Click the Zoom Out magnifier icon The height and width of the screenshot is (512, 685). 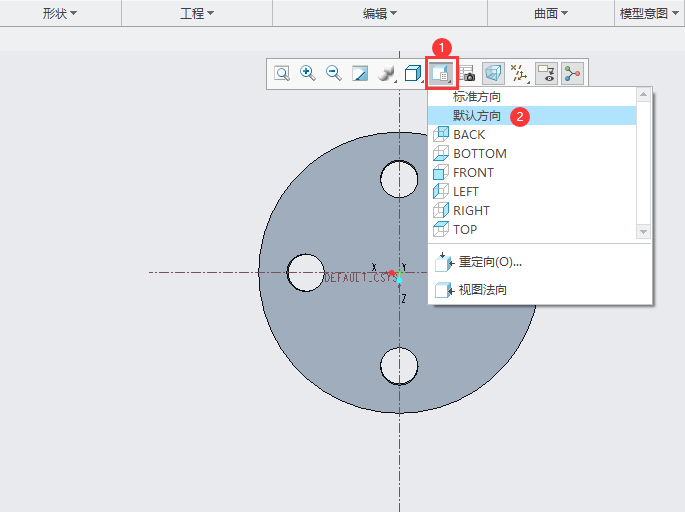334,73
